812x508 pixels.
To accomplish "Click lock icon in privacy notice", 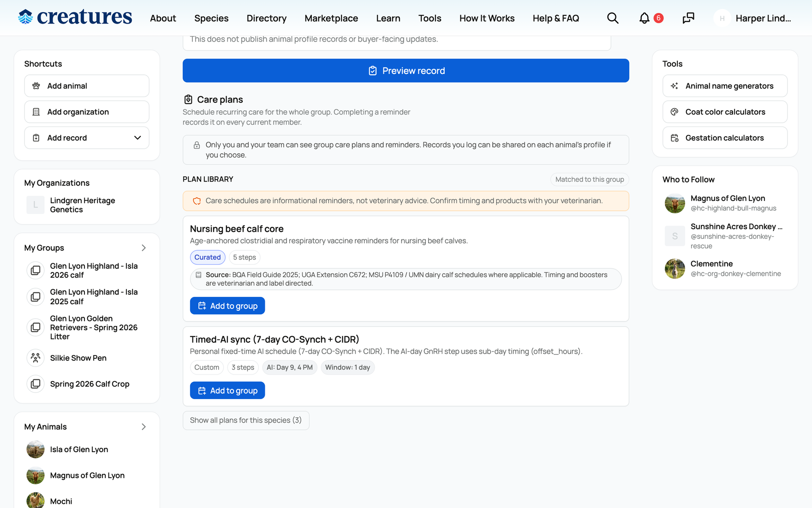I will pos(197,145).
